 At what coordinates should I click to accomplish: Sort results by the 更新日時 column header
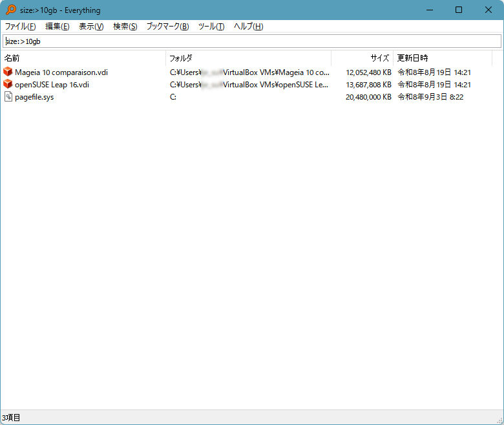pyautogui.click(x=443, y=58)
